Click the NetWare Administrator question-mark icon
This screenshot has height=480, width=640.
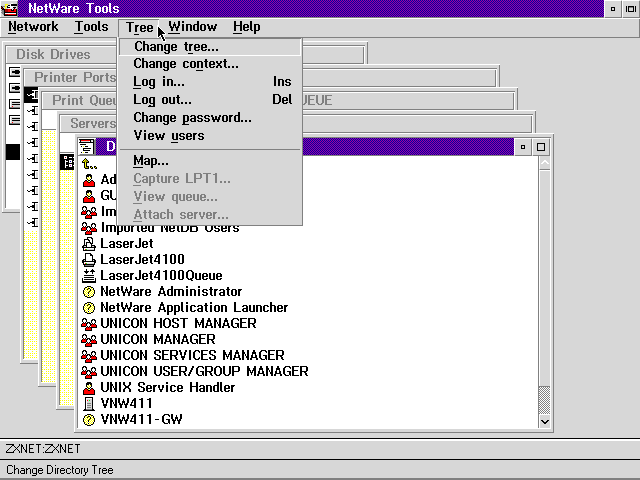click(x=88, y=291)
